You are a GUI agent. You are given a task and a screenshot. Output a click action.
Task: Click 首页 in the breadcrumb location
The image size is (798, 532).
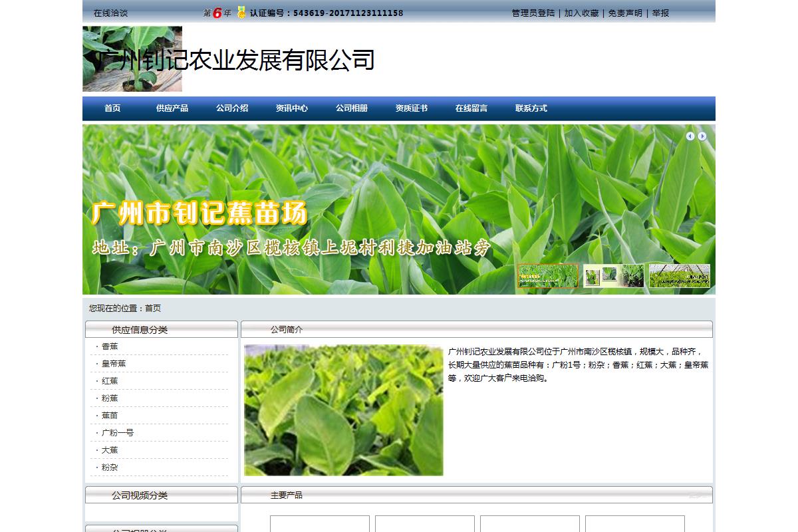[153, 309]
